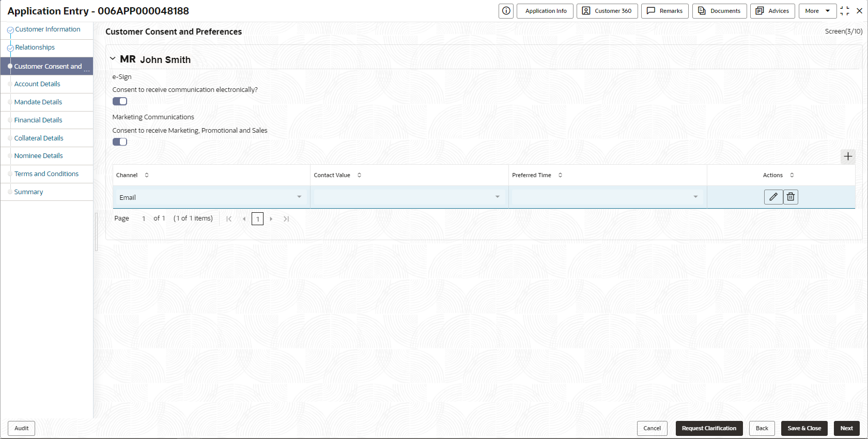Click Request Clarification
Image resolution: width=868 pixels, height=439 pixels.
[x=709, y=428]
